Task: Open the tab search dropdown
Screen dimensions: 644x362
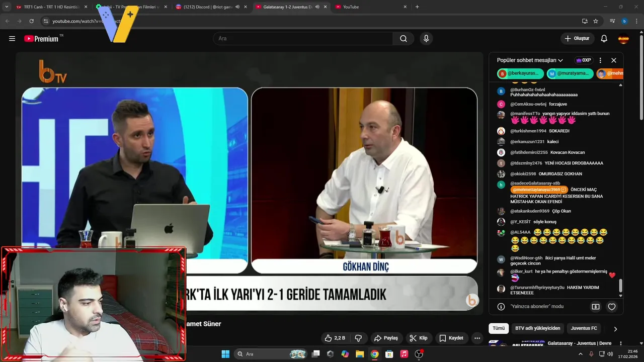Action: (x=7, y=7)
